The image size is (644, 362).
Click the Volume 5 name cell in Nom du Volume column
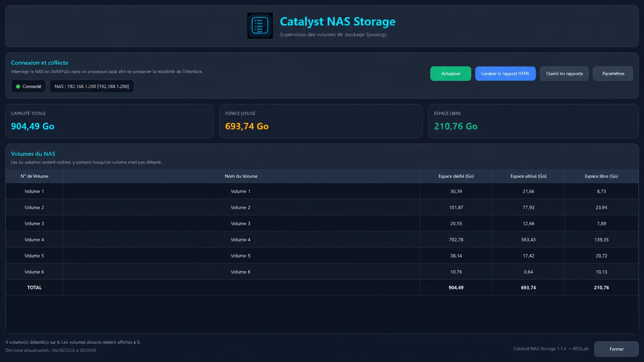click(x=241, y=256)
